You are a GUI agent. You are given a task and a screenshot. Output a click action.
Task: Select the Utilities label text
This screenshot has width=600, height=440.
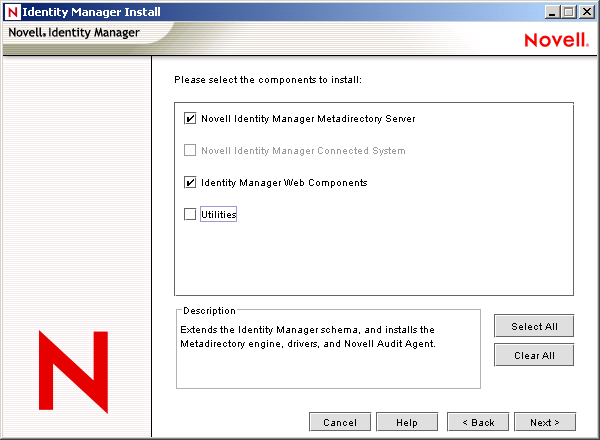point(218,214)
